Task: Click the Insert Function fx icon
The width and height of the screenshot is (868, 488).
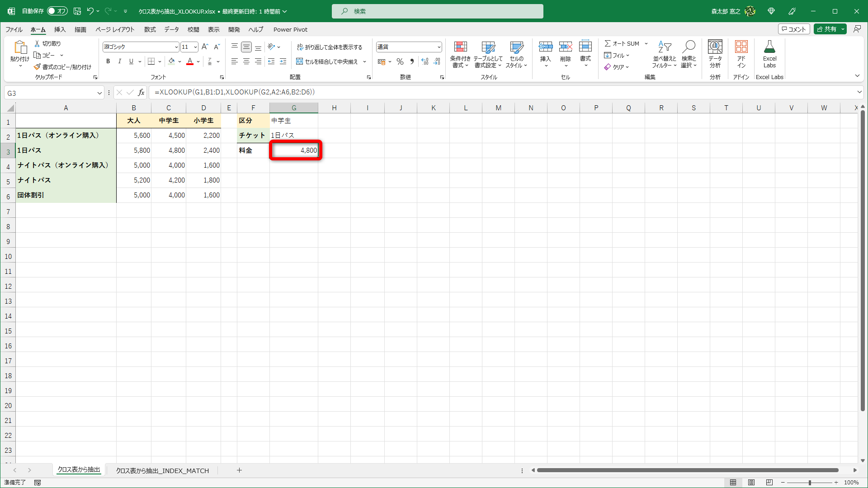Action: pos(142,92)
